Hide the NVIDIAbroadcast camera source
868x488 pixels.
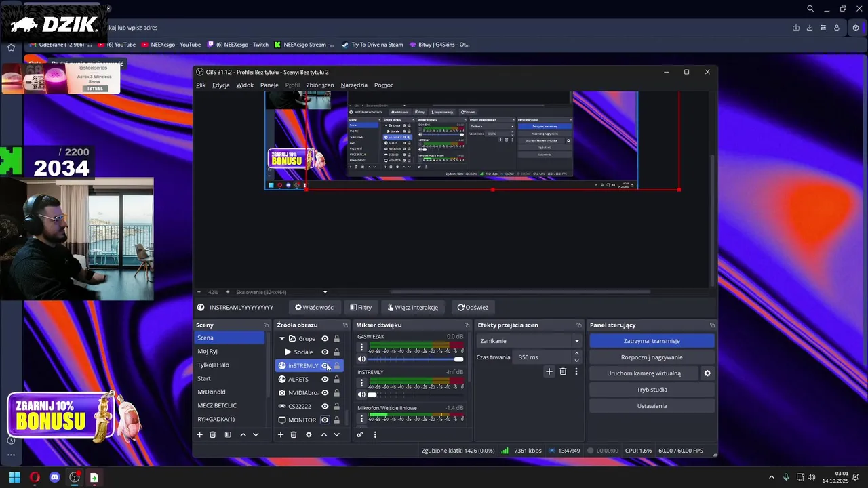point(325,392)
